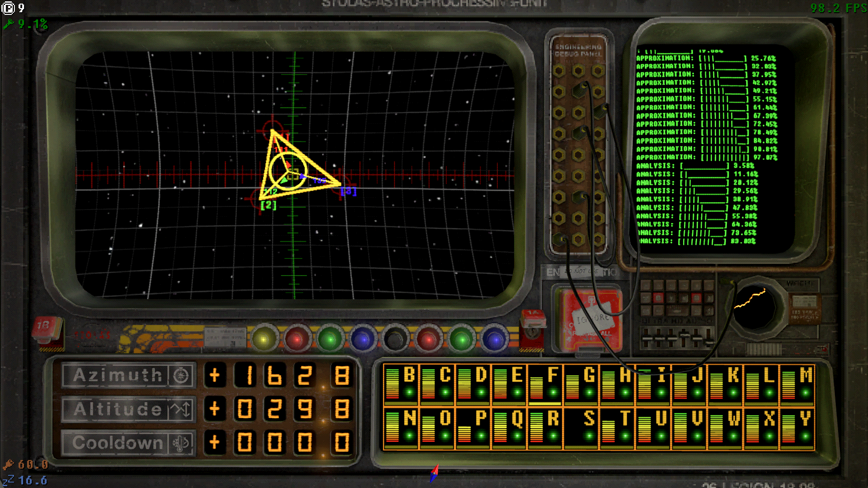Toggle the Altitude plus sign
Viewport: 868px width, 488px height.
click(x=215, y=409)
